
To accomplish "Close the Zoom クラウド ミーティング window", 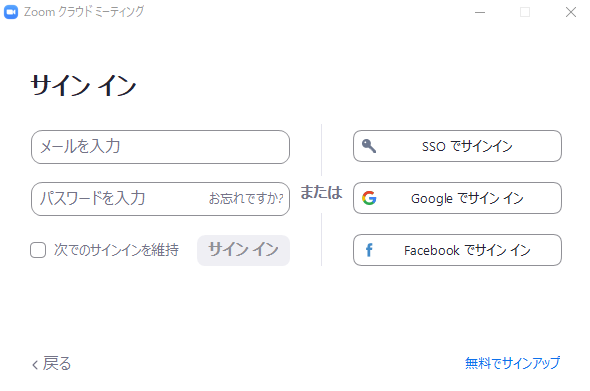I will pyautogui.click(x=571, y=12).
